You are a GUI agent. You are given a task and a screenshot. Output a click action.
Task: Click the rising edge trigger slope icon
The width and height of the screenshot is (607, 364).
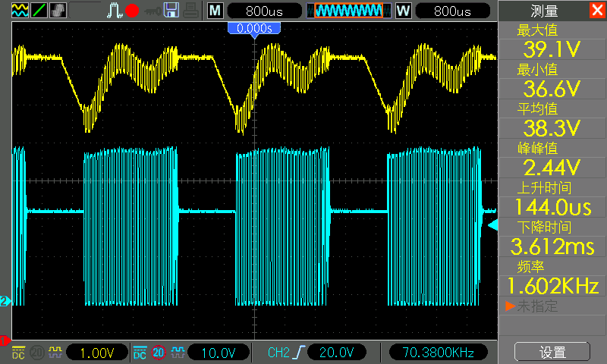click(x=299, y=353)
